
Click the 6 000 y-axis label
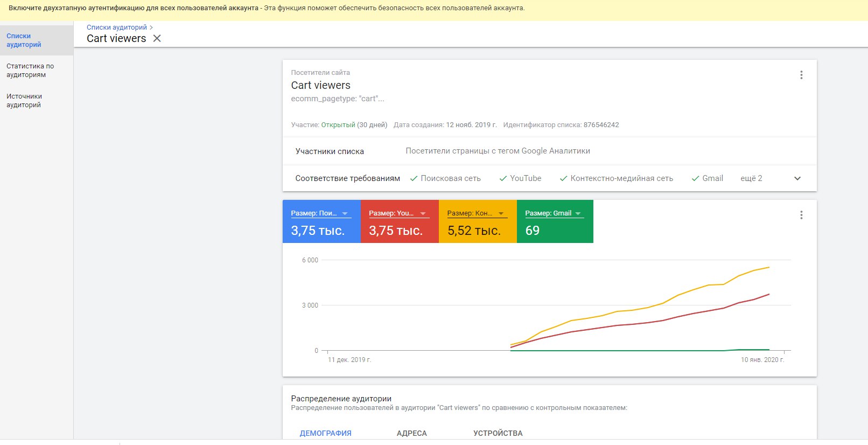click(310, 260)
